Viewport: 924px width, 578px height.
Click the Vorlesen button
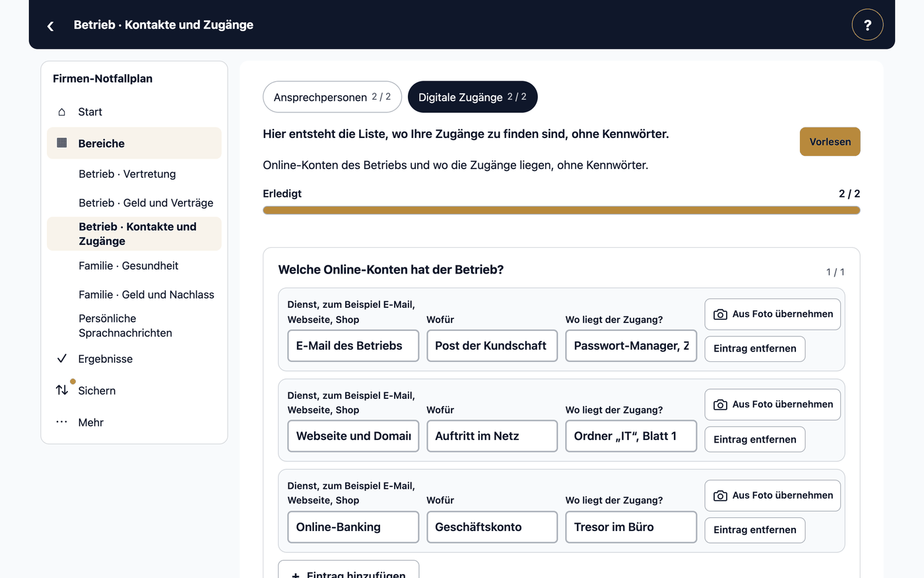point(830,141)
